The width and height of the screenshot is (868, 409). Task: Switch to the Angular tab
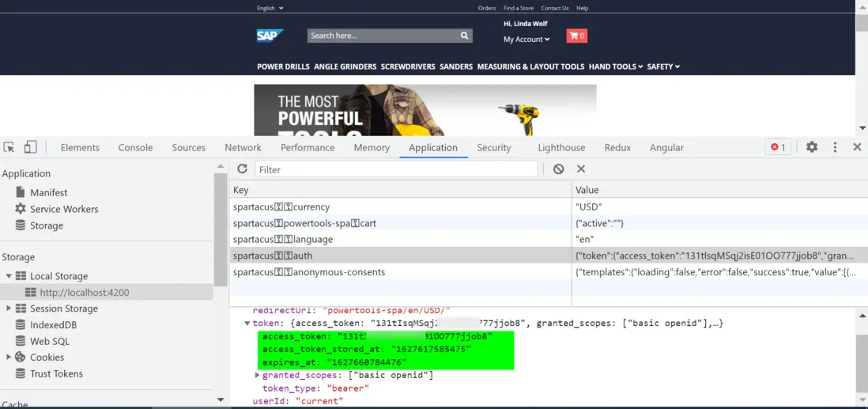[666, 147]
